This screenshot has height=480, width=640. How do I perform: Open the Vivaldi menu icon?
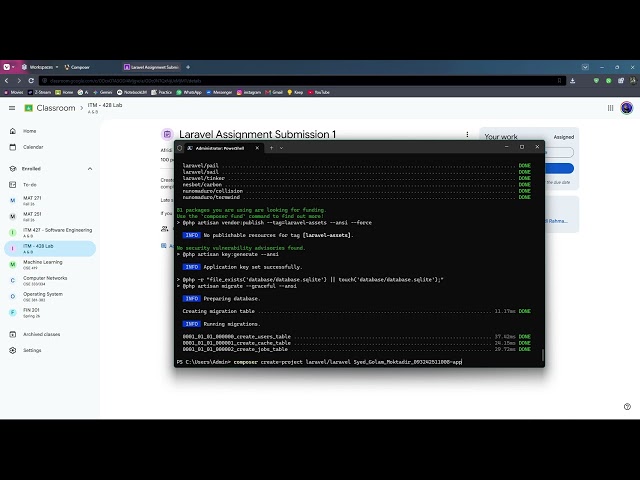[x=7, y=67]
